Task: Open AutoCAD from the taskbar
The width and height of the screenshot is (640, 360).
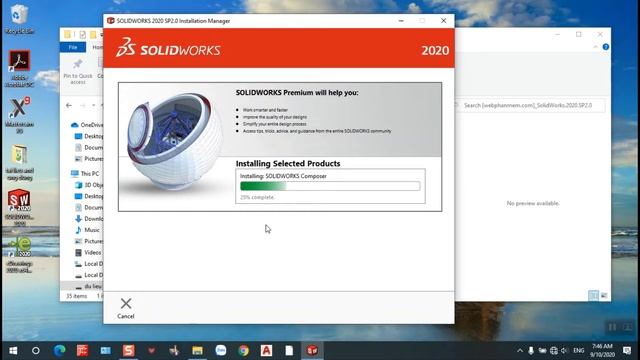Action: (266, 351)
